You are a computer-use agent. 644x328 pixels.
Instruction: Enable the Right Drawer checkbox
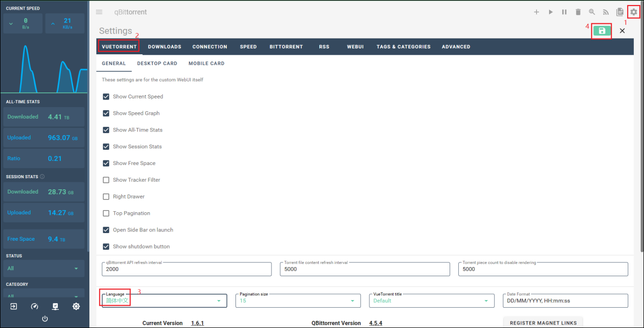coord(106,196)
